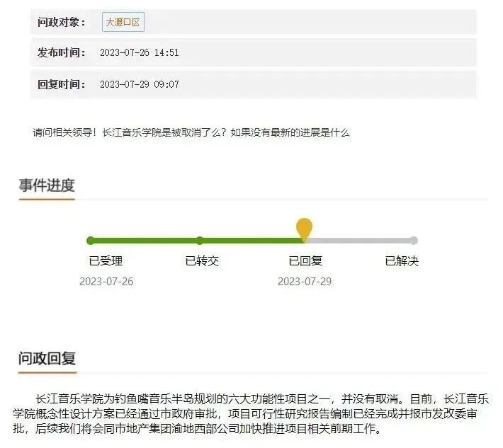
Task: Click the 已转交 green progress dot
Action: 200,241
